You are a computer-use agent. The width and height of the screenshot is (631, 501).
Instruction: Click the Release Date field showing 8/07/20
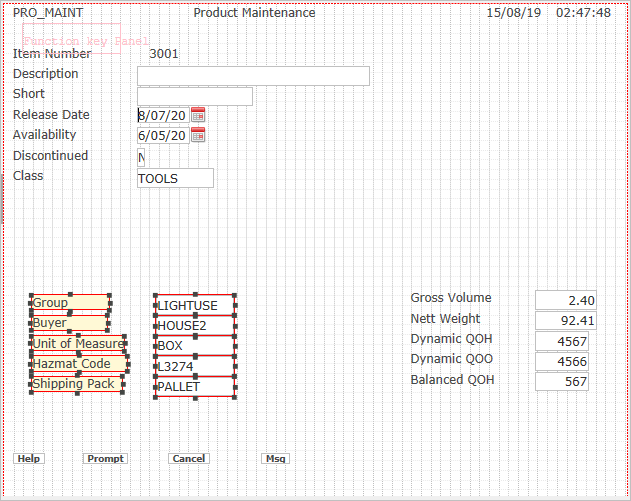163,115
